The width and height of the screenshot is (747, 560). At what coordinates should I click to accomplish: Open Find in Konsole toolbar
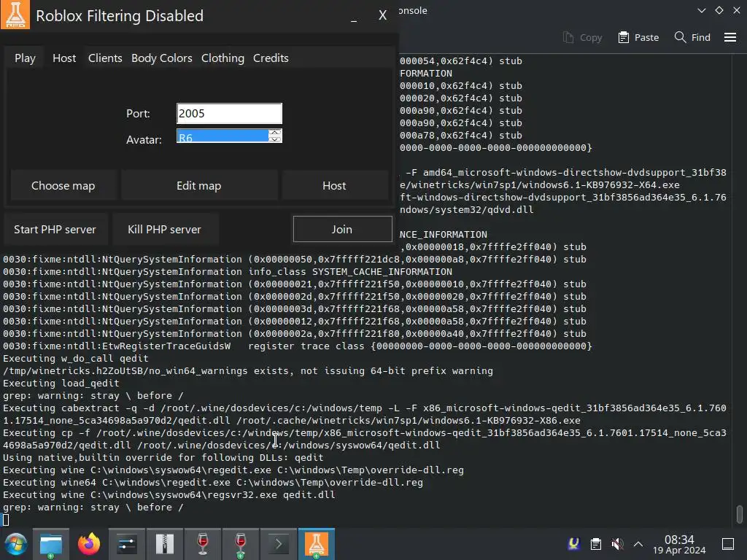point(693,38)
